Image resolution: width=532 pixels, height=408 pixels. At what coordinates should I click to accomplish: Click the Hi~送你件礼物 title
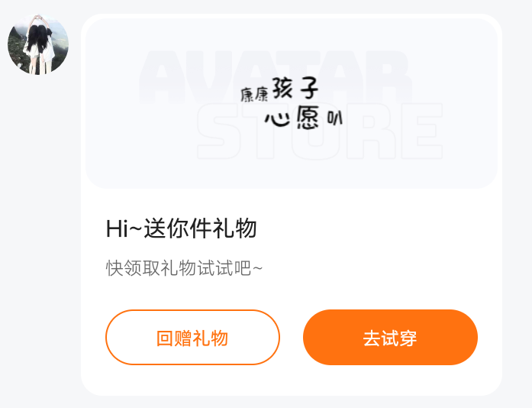tap(181, 228)
